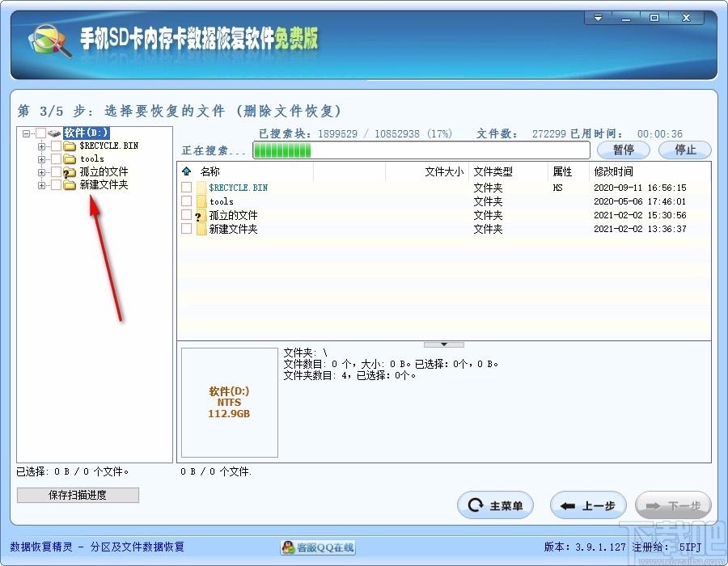Screen dimensions: 728x566
Task: Check the 新建文件夹 checkbox in tree
Action: (56, 185)
